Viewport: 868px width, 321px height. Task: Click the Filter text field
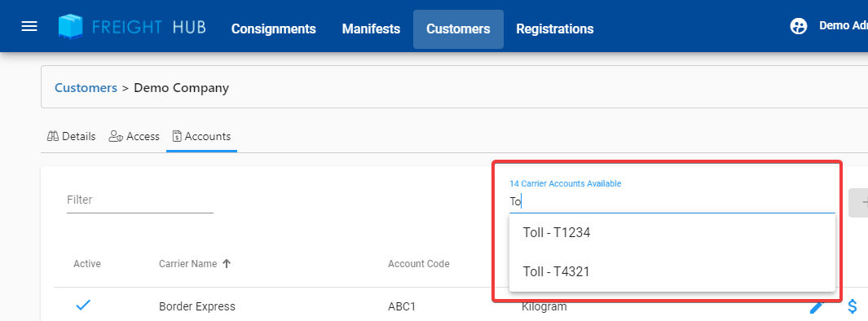140,200
